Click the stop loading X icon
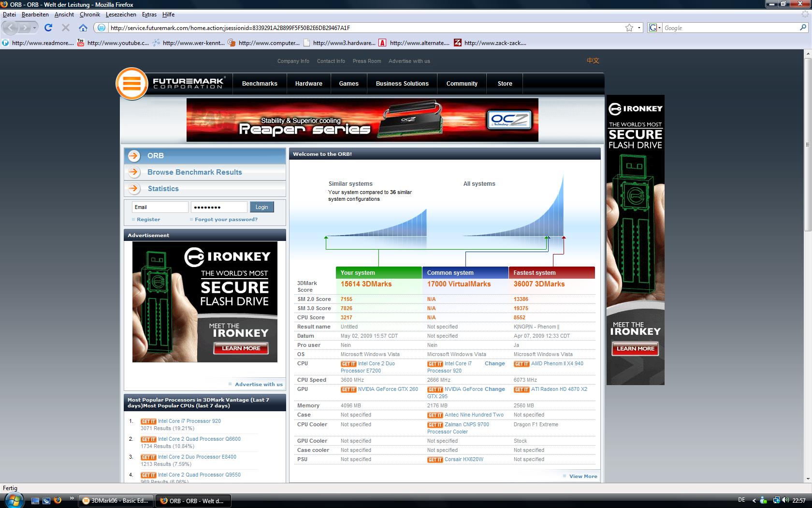 tap(66, 28)
